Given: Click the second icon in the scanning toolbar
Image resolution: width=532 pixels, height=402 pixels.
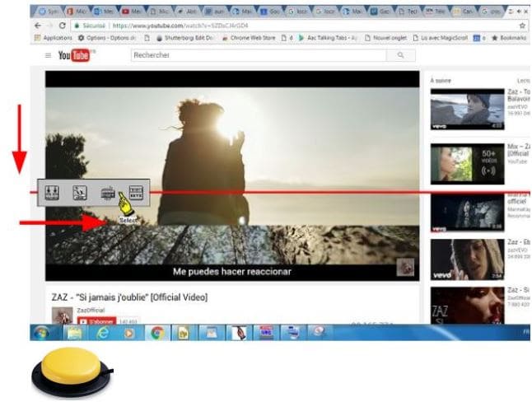Looking at the screenshot, I should [80, 193].
